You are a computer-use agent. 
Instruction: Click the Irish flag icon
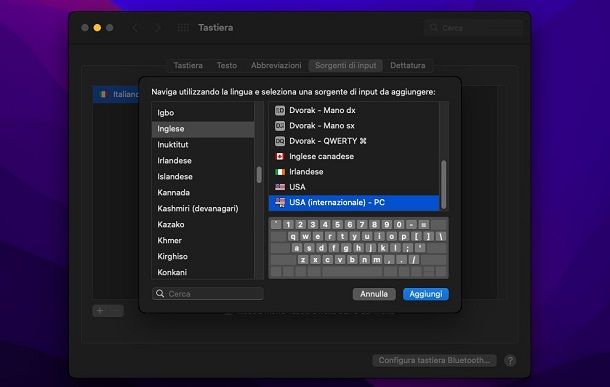[x=280, y=172]
